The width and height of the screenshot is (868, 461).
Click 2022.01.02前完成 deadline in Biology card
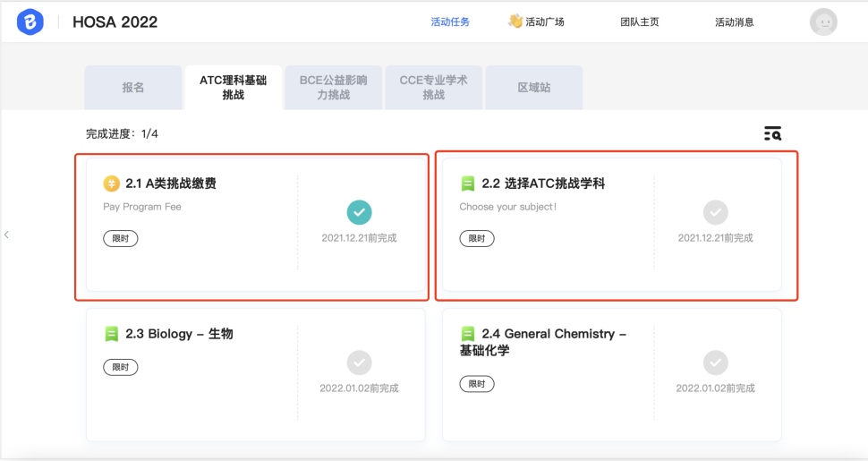click(x=359, y=388)
